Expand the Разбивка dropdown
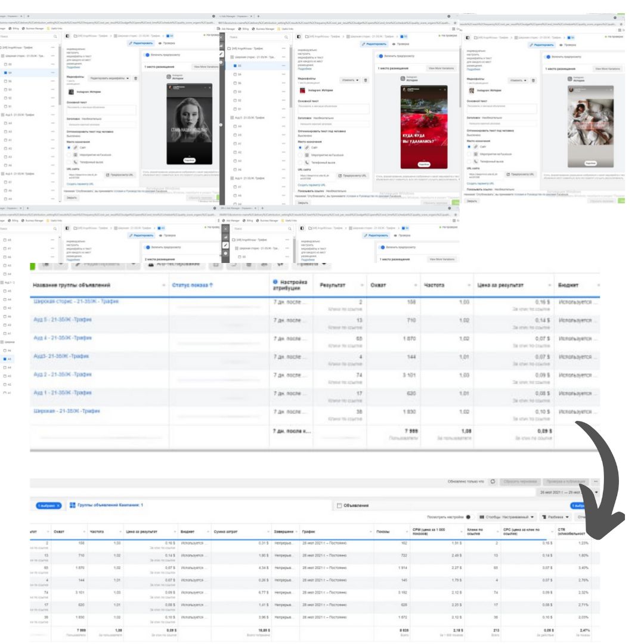Image resolution: width=644 pixels, height=644 pixels. pos(556,516)
